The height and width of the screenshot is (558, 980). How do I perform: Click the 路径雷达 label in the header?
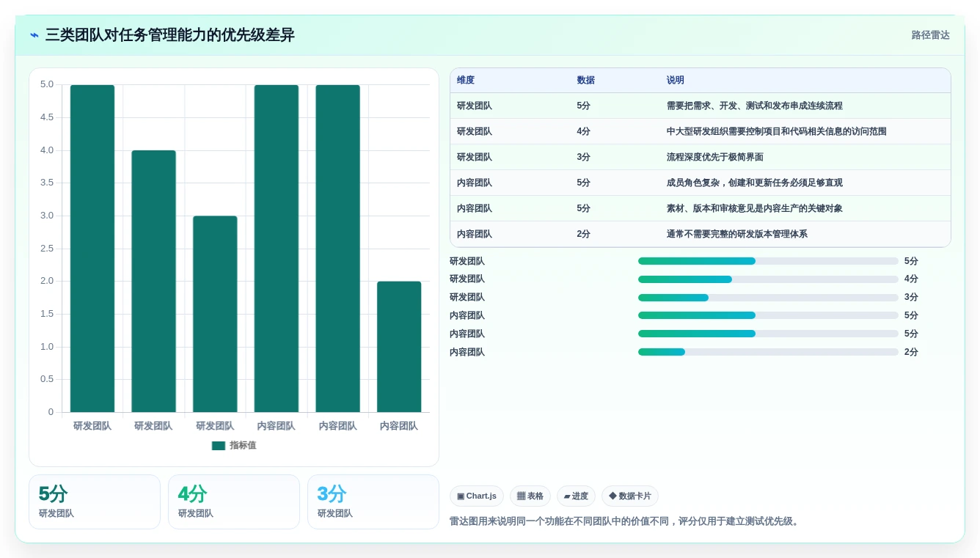tap(930, 35)
